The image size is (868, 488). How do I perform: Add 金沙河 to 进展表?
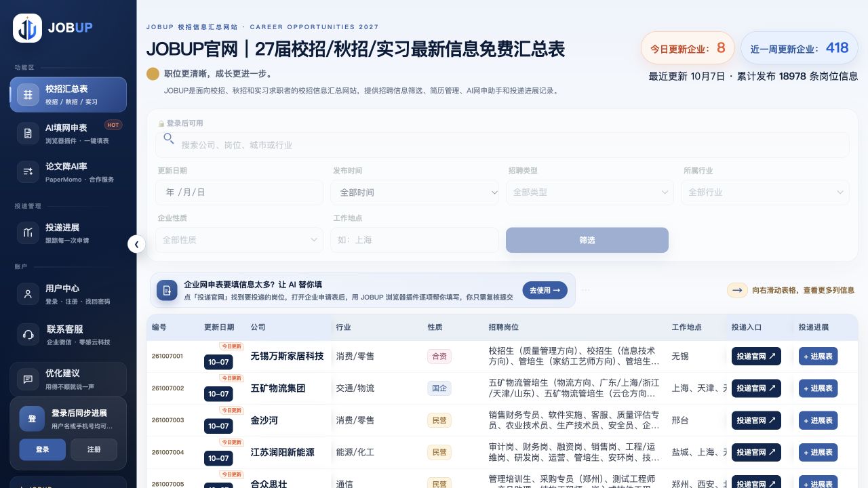818,420
